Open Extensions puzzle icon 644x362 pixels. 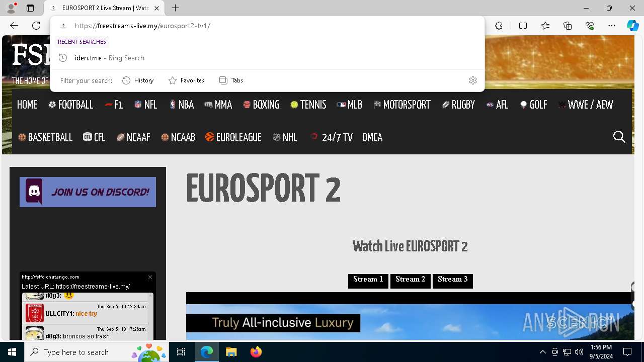[x=499, y=26]
